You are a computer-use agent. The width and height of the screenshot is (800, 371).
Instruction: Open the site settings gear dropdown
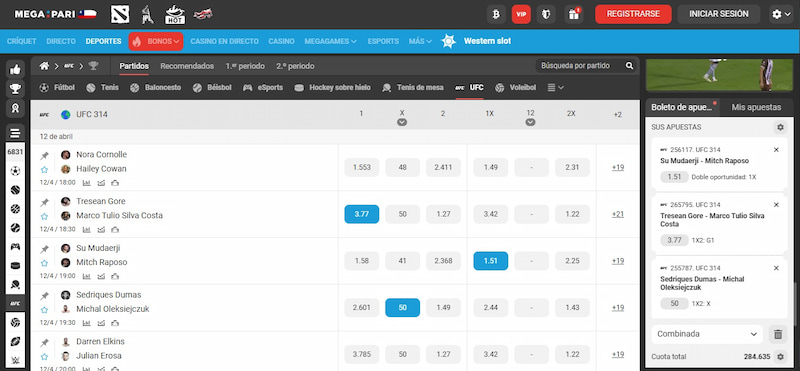pos(781,14)
